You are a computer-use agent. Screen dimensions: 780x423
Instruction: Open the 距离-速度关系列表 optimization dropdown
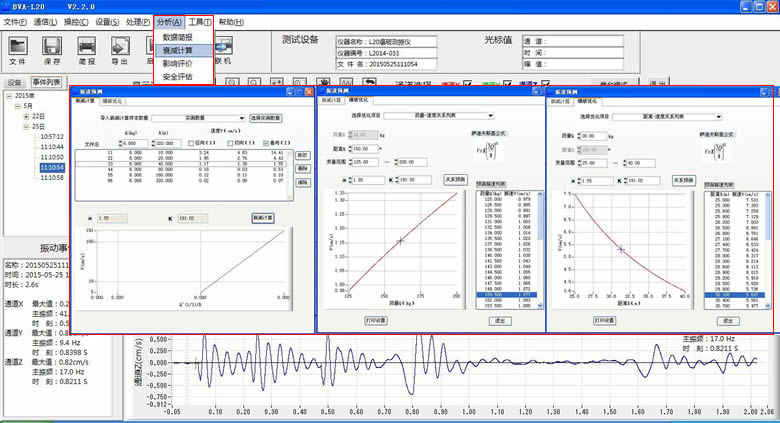pos(667,116)
